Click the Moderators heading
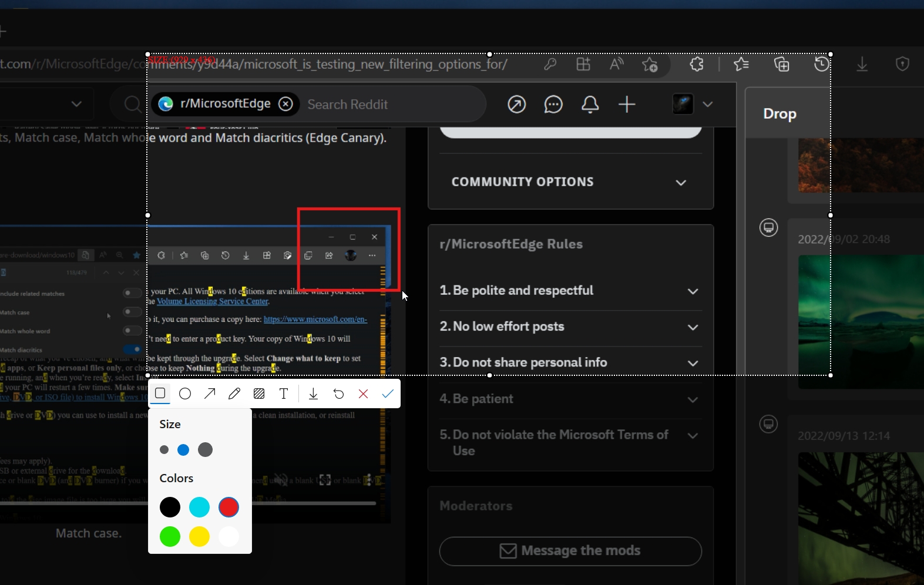Screen dimensions: 924x585 [x=476, y=506]
